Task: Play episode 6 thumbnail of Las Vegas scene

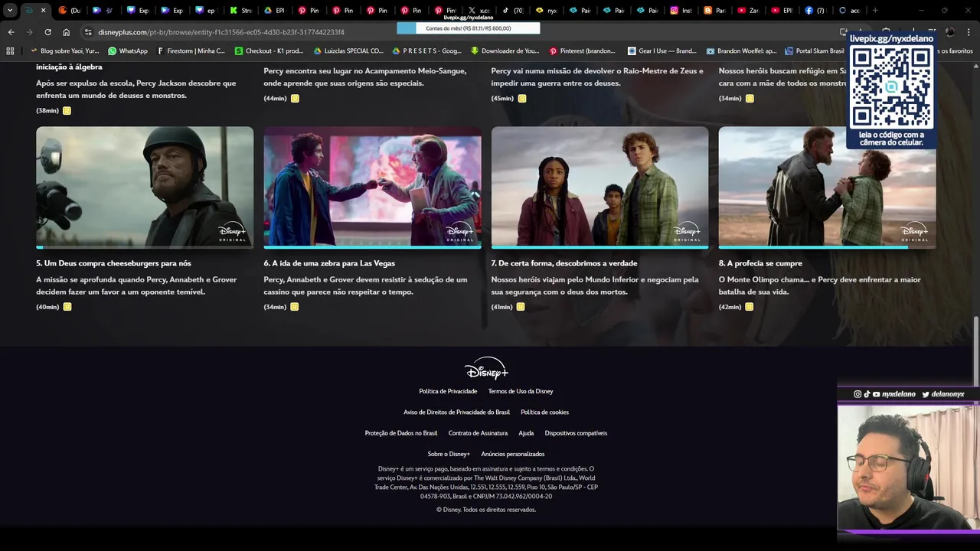Action: click(372, 187)
